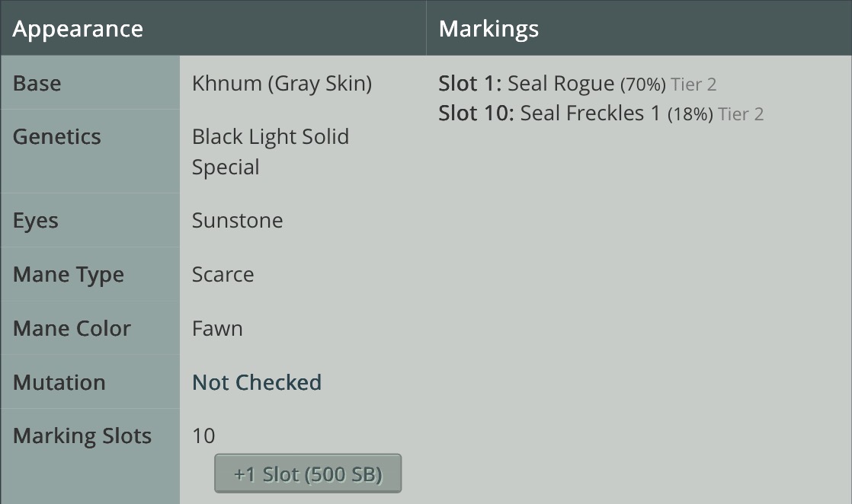Click the Slot 10 Seal Freckles 1 marking

point(601,113)
